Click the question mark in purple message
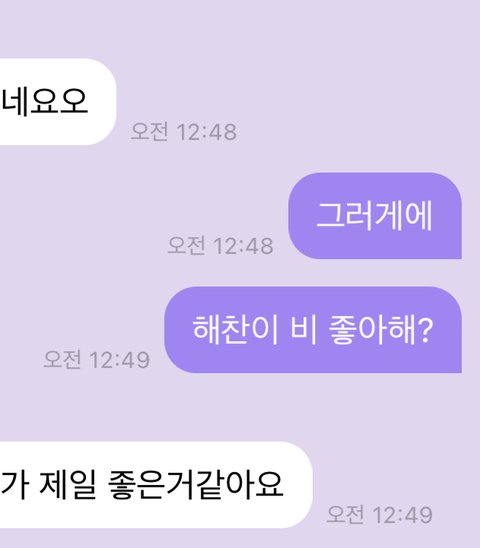Image resolution: width=480 pixels, height=548 pixels. coord(426,330)
